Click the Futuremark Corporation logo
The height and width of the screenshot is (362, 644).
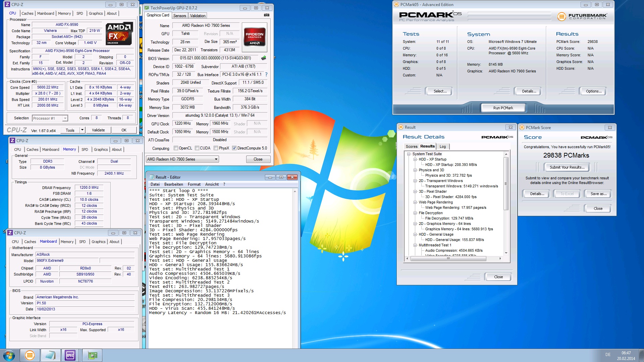(582, 16)
